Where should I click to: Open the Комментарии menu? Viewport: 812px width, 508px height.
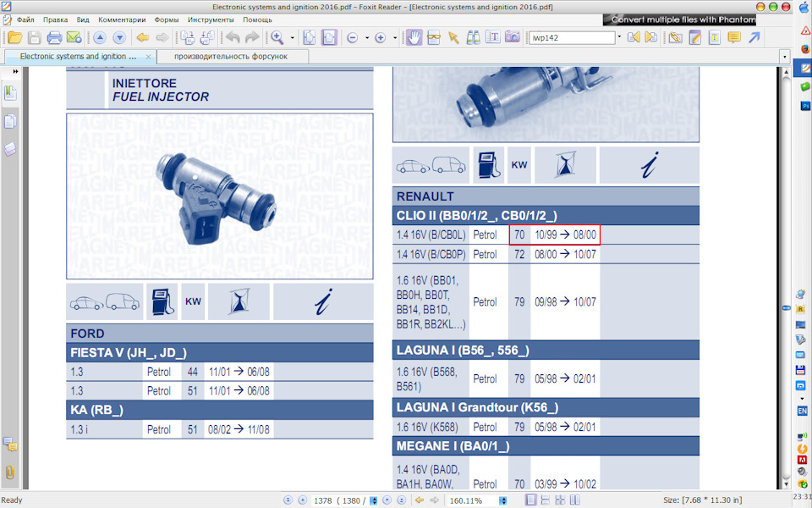(122, 19)
